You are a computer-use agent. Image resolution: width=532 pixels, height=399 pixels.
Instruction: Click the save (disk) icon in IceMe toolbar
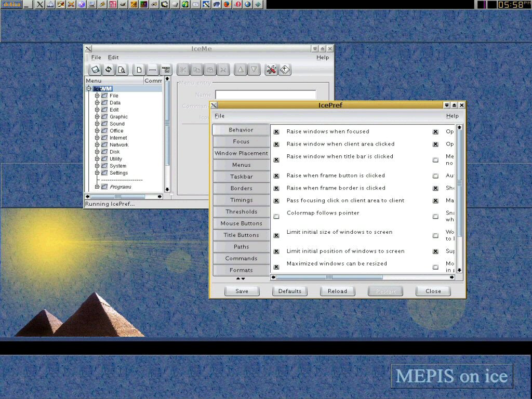point(95,70)
